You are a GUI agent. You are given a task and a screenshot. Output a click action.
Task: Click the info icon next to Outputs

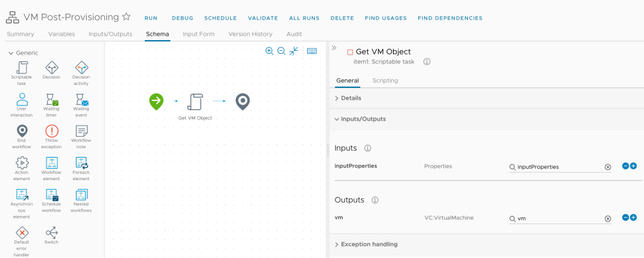tap(375, 200)
